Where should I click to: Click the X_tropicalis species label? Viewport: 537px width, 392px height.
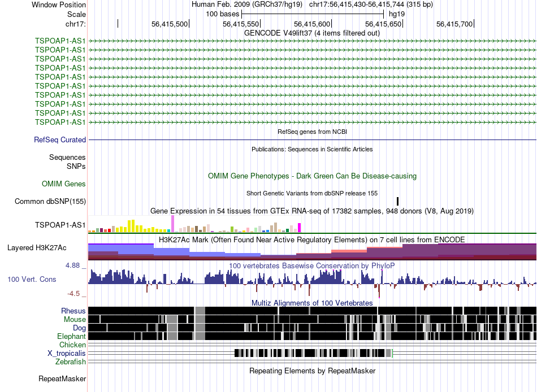(67, 354)
